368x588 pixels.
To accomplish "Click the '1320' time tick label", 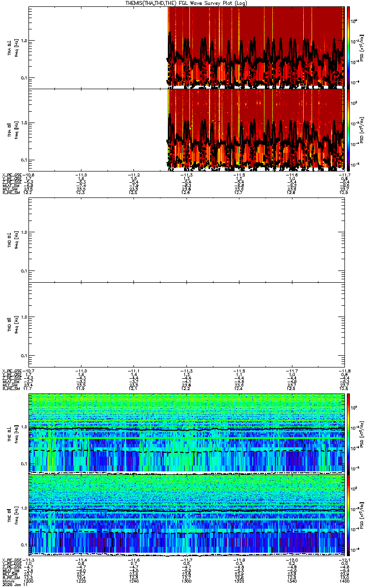I will pyautogui.click(x=238, y=581).
